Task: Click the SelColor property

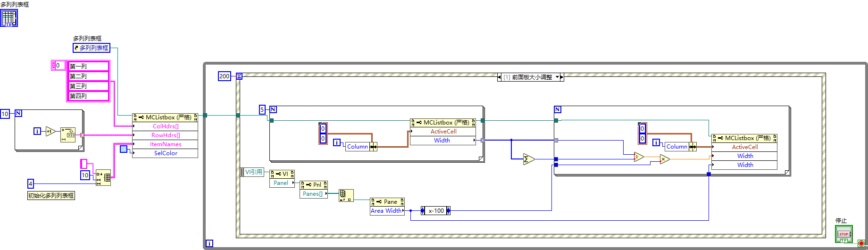Action: (165, 153)
